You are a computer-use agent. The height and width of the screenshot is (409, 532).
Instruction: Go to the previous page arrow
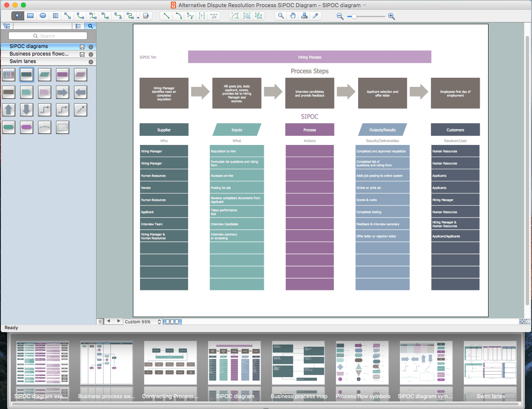tap(109, 321)
